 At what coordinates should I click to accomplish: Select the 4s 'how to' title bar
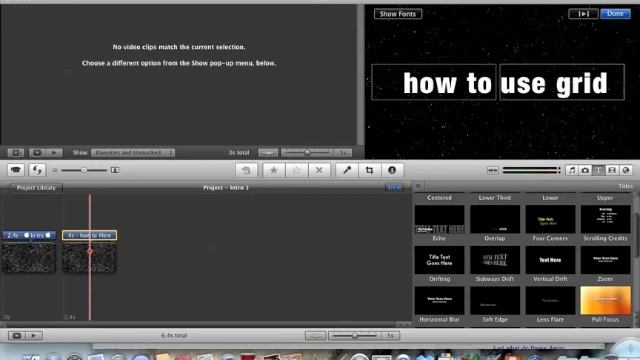coord(89,235)
